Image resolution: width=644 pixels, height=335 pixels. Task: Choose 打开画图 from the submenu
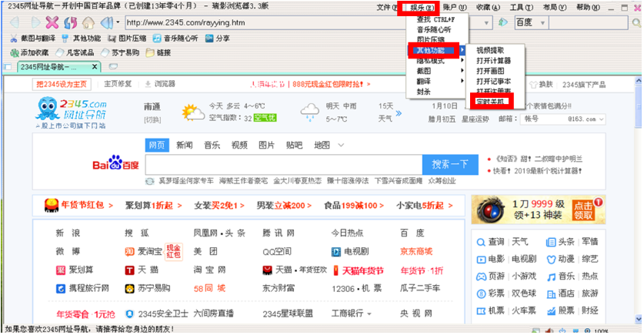[495, 71]
